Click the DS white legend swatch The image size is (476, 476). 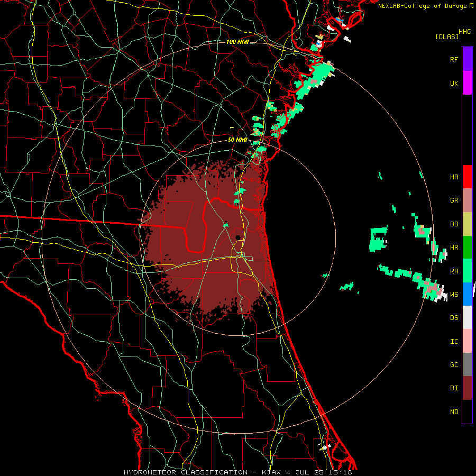point(467,317)
